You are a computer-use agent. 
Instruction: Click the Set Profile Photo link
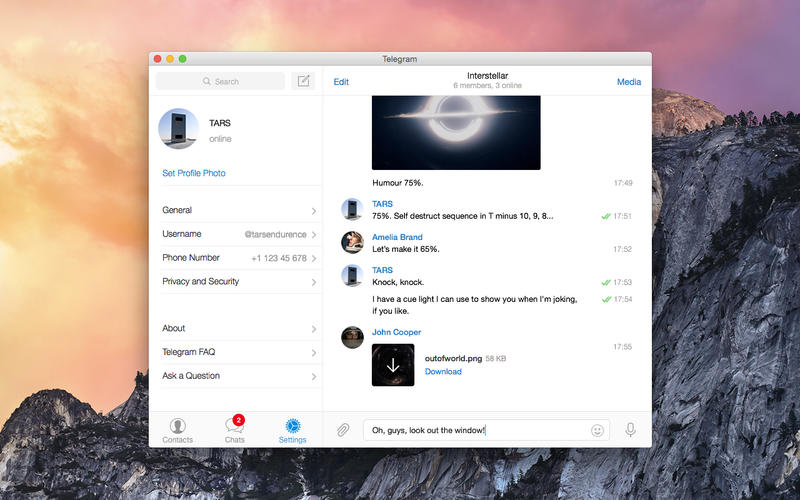[194, 173]
